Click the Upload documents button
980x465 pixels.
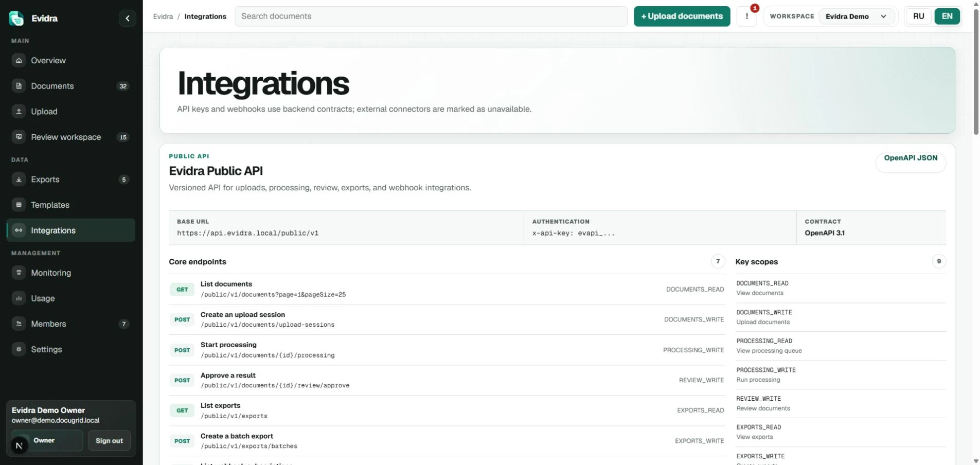(x=682, y=16)
